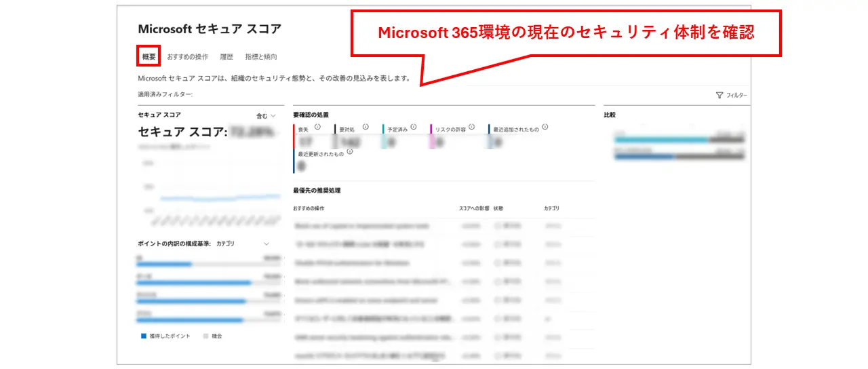The height and width of the screenshot is (369, 868).
Task: Sort by スコアへの影響 column header
Action: [474, 208]
